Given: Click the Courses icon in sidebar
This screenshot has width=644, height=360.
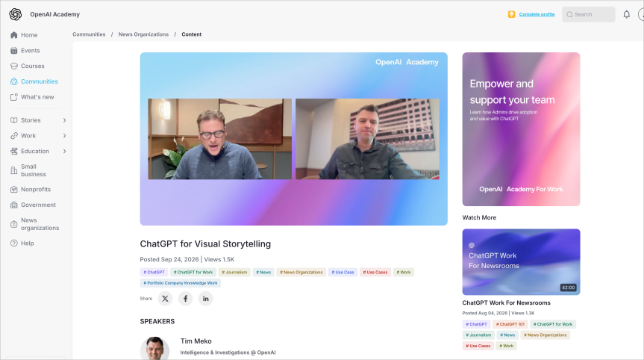Looking at the screenshot, I should tap(14, 66).
